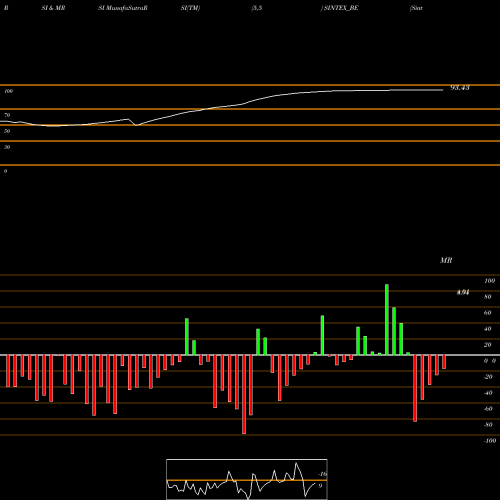Click the 'SI MunafaSutraR' header text
Viewport: 500px width, 500px height.
point(123,8)
